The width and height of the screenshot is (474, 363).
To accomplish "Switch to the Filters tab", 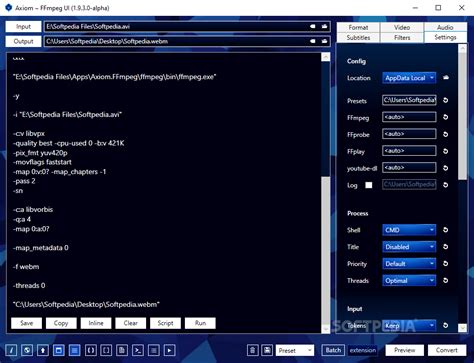I will point(402,37).
